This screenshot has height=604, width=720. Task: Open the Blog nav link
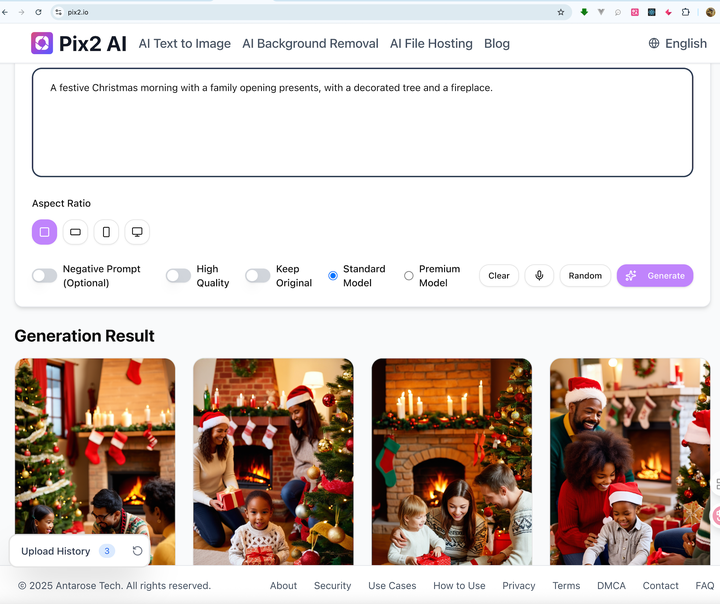[x=497, y=43]
